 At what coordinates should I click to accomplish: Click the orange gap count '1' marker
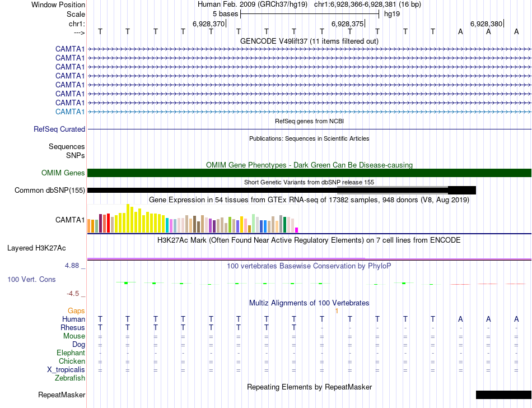[337, 311]
